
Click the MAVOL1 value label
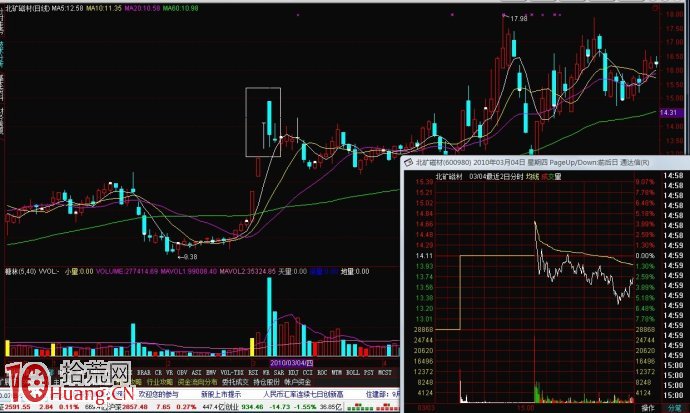pyautogui.click(x=189, y=271)
